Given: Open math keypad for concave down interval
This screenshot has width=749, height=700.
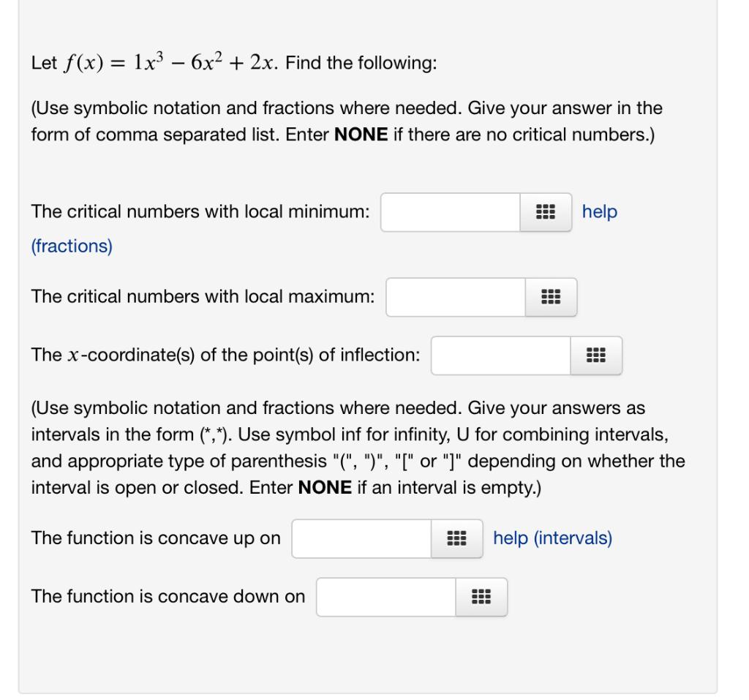Looking at the screenshot, I should [x=483, y=597].
